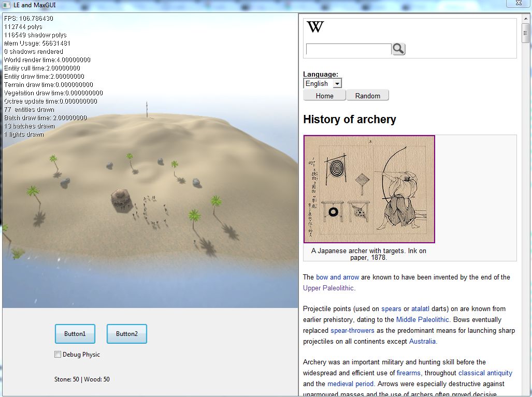Click the magnifying glass search icon
This screenshot has height=397, width=532.
pyautogui.click(x=398, y=49)
